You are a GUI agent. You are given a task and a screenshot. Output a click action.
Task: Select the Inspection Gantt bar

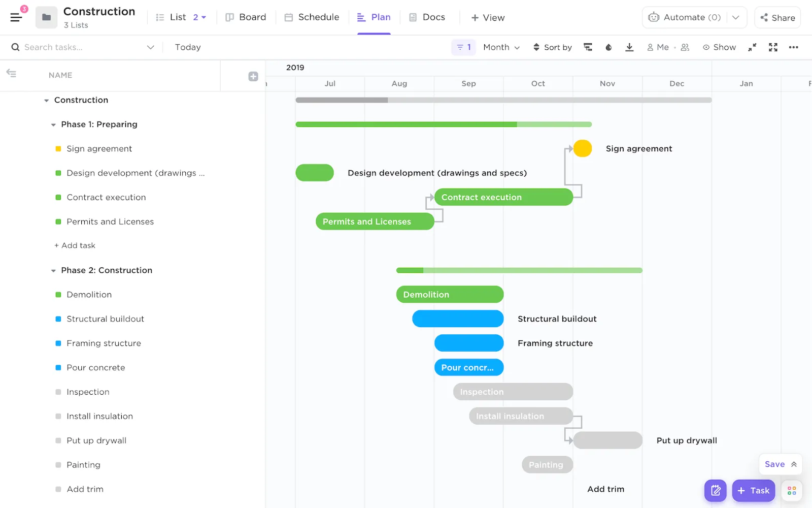pyautogui.click(x=513, y=392)
